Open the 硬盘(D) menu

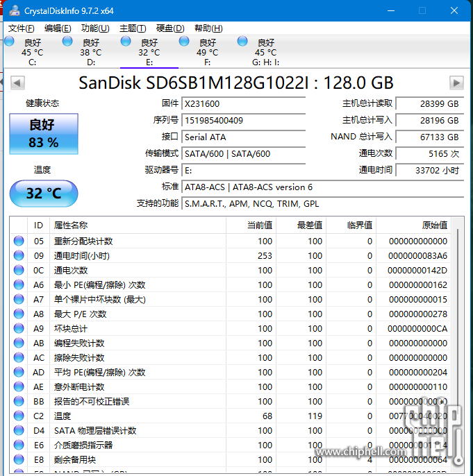click(170, 28)
